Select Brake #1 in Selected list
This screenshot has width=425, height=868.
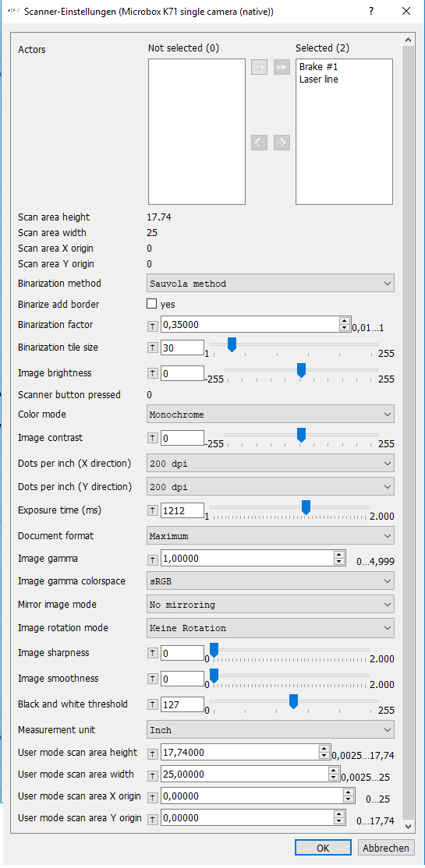coord(319,66)
